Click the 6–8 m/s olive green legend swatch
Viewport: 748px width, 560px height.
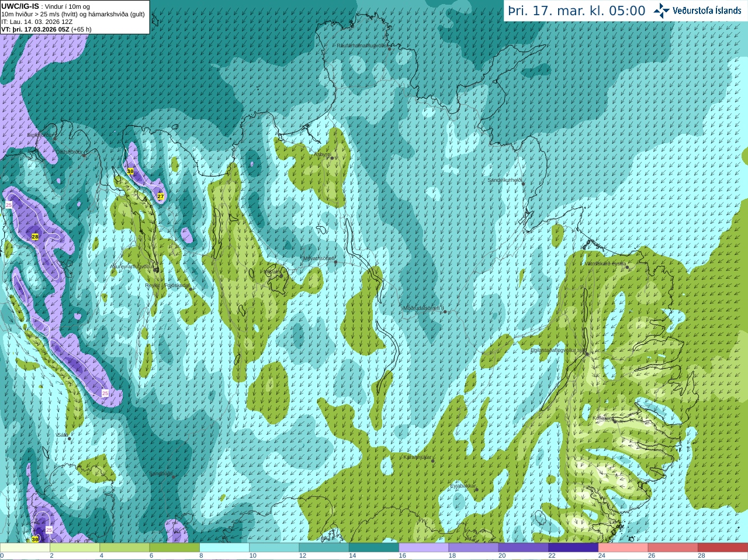(x=175, y=548)
